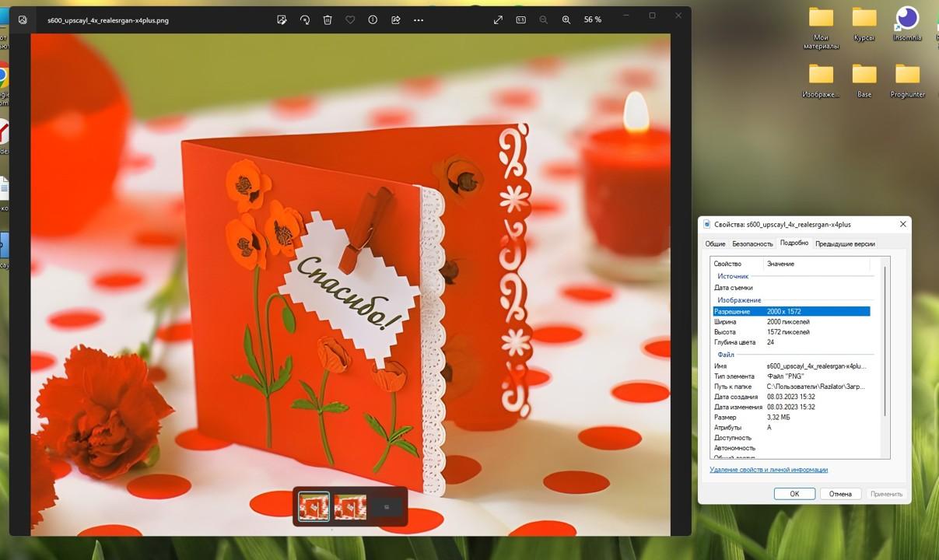
Task: Select the Тип элемента row
Action: coord(791,376)
